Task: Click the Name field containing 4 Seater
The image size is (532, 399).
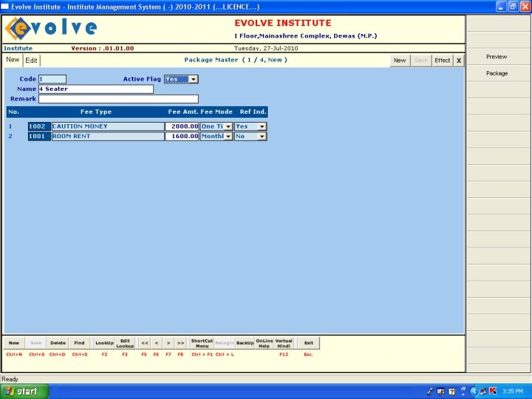Action: [96, 89]
